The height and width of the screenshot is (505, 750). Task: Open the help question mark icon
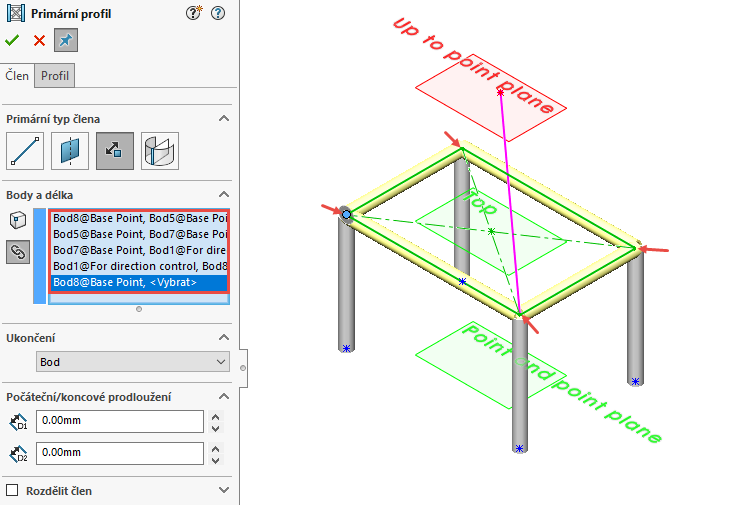point(218,13)
